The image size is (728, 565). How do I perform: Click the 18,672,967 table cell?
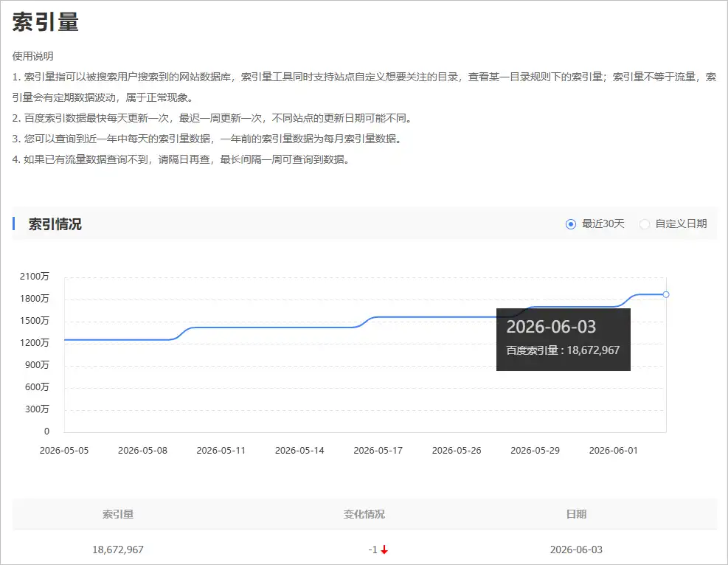(118, 550)
